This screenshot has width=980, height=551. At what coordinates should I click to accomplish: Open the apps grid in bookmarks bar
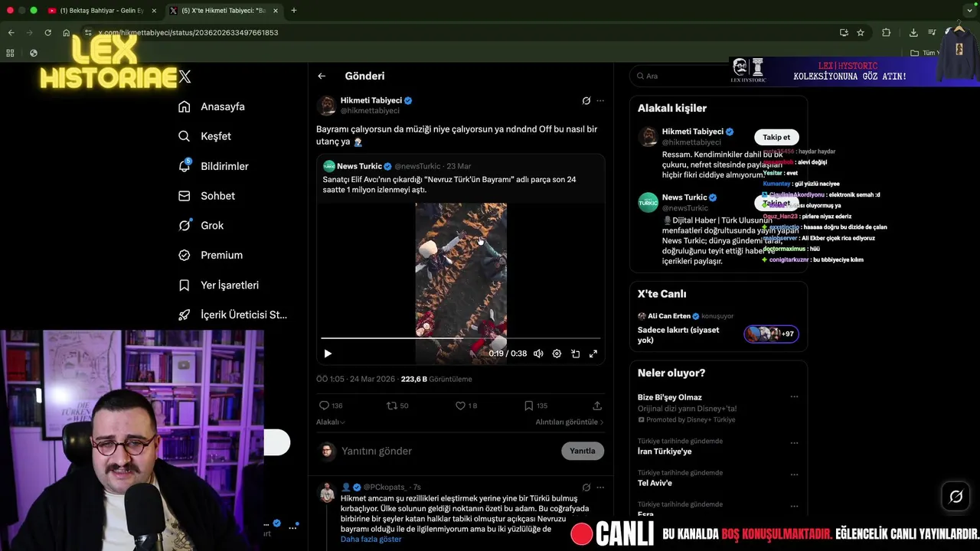pyautogui.click(x=10, y=53)
